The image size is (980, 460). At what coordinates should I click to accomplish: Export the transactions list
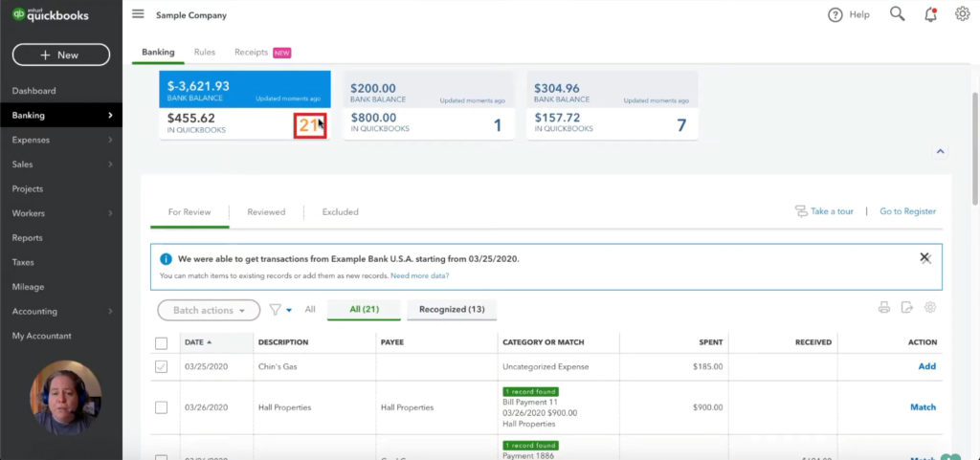[907, 307]
